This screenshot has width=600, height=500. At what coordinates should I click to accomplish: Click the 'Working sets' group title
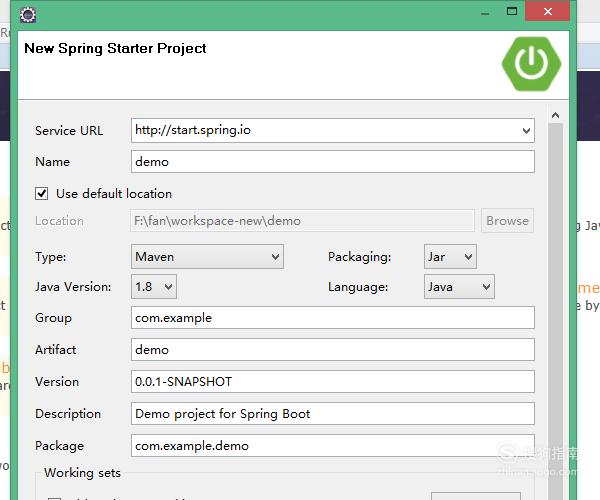[x=82, y=473]
